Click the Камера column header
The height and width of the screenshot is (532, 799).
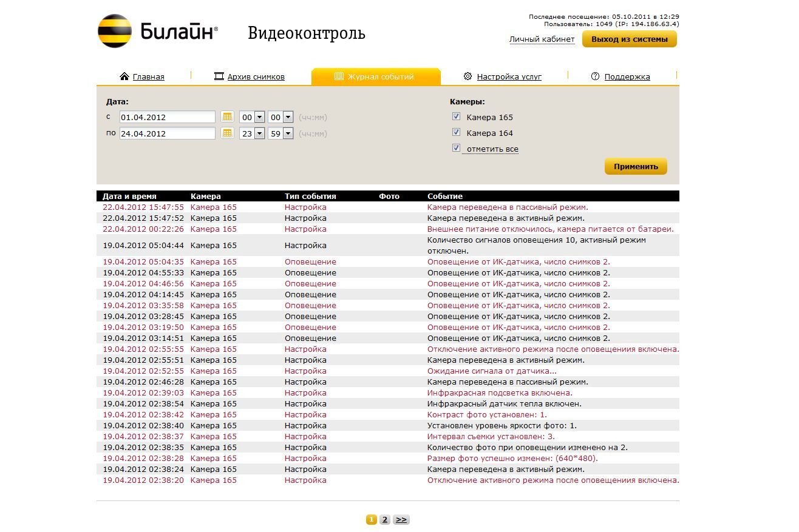click(206, 196)
